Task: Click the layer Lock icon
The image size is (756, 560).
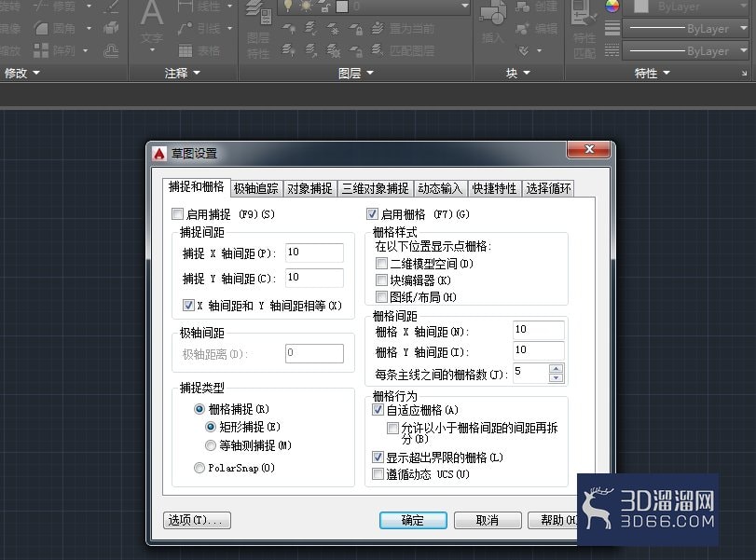Action: click(x=356, y=29)
